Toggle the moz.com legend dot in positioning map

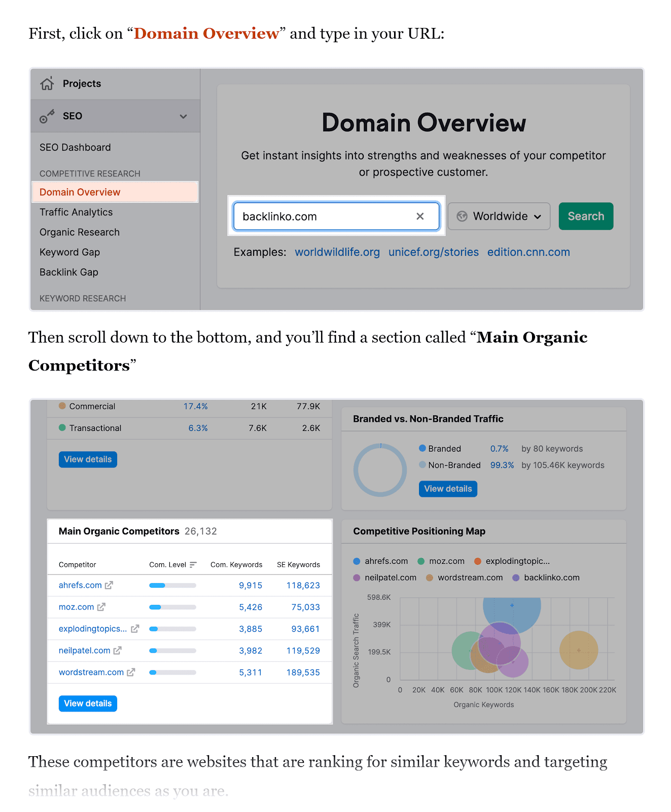[x=421, y=561]
